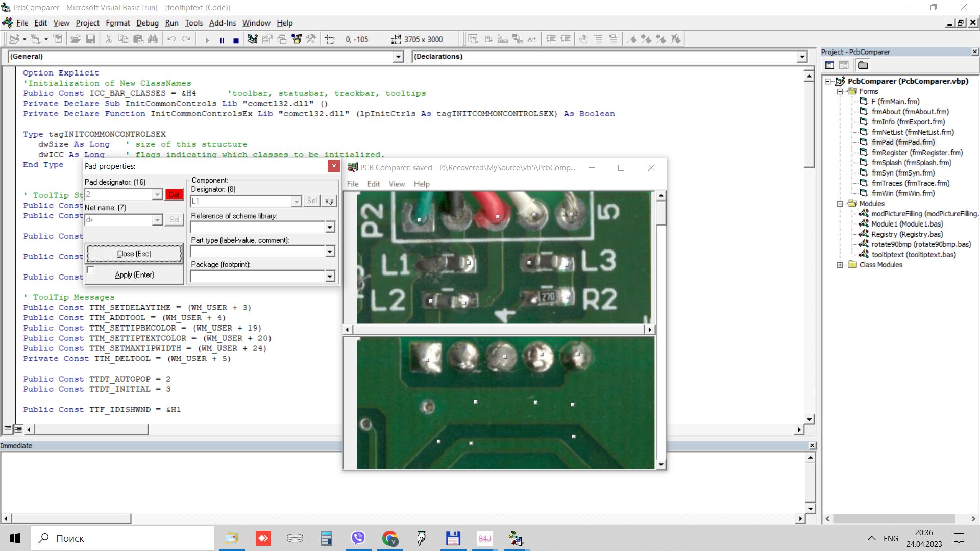
Task: Click Toggle Folders icon in Project panel
Action: 863,65
